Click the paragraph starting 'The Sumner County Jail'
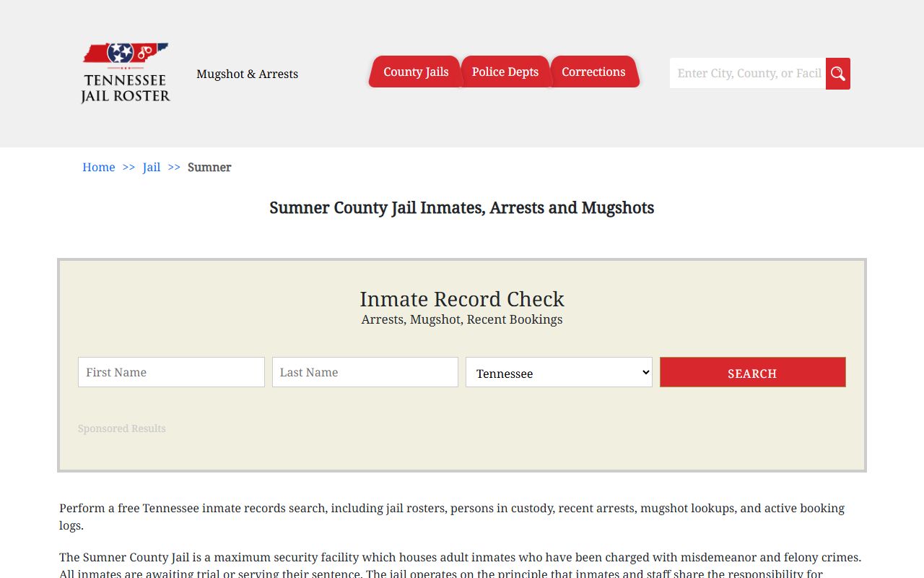 pyautogui.click(x=462, y=565)
